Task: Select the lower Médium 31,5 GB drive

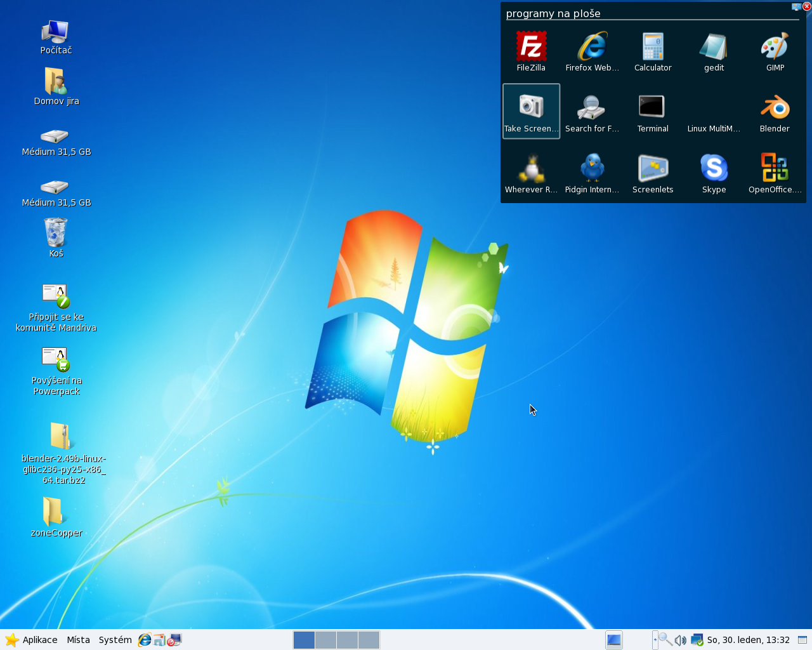Action: [x=56, y=193]
